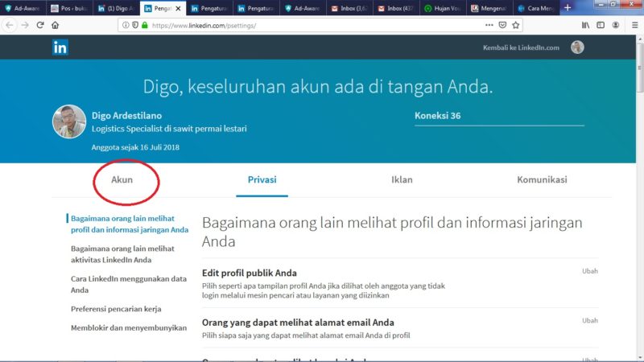
Task: Open the Koneksi 36 connections link
Action: 437,116
